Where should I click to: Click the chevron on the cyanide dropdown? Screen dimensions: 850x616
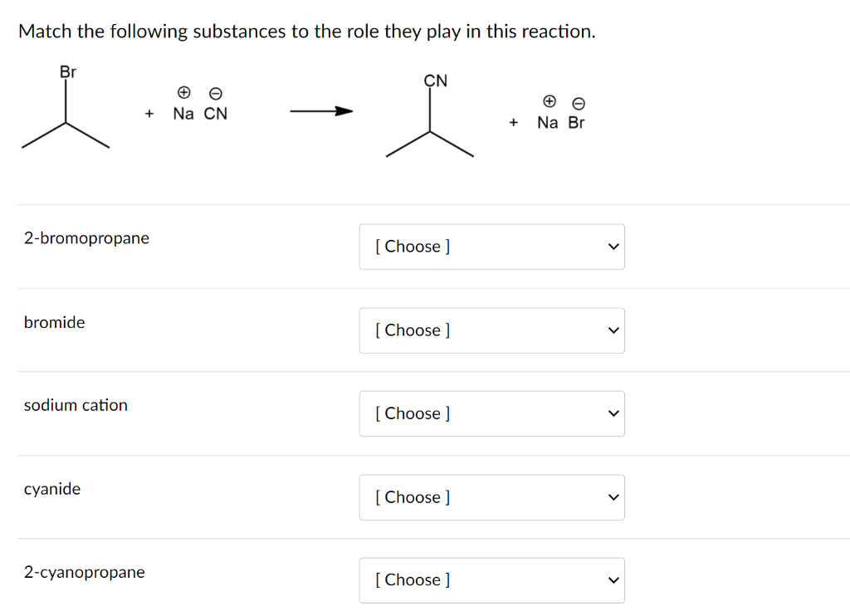(613, 497)
